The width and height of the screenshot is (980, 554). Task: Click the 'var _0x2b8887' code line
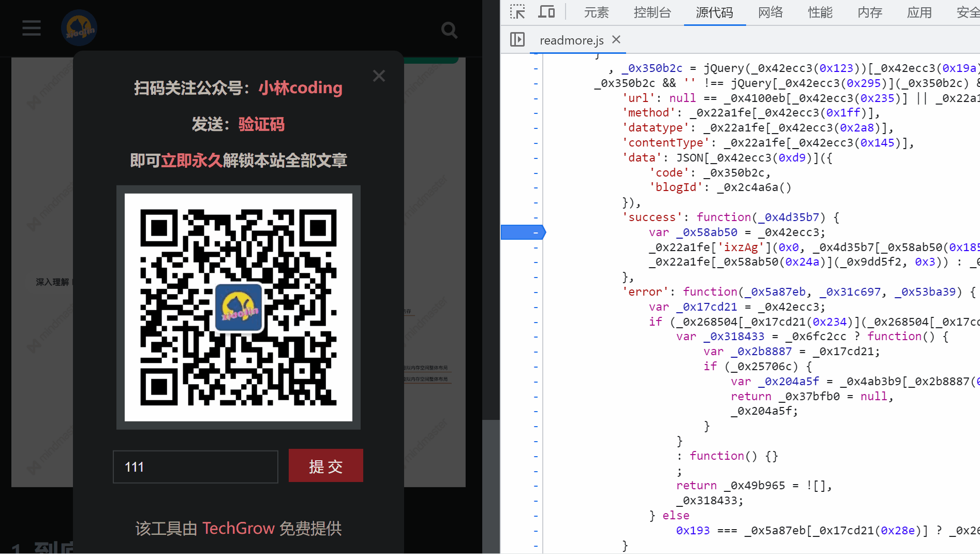(x=792, y=352)
